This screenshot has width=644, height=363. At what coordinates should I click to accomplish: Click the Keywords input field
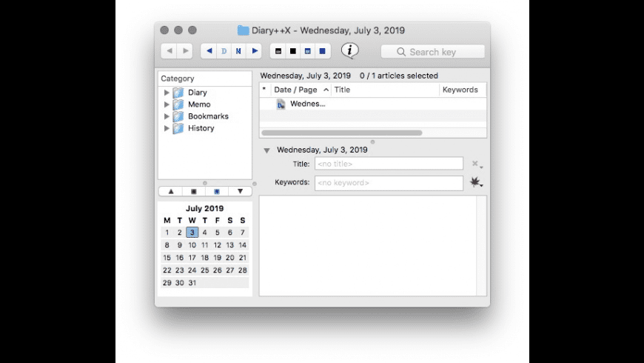click(x=389, y=183)
